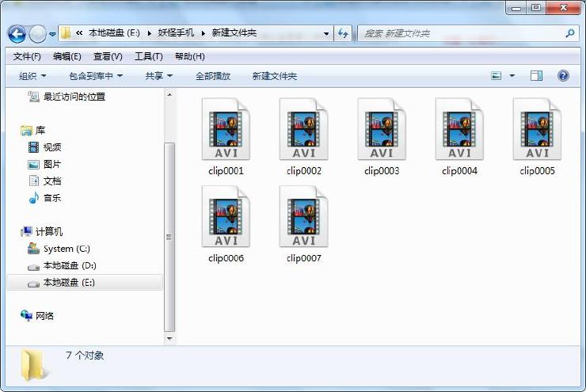Click navigation pane scrollbar thumb
This screenshot has width=586, height=392.
click(x=169, y=237)
